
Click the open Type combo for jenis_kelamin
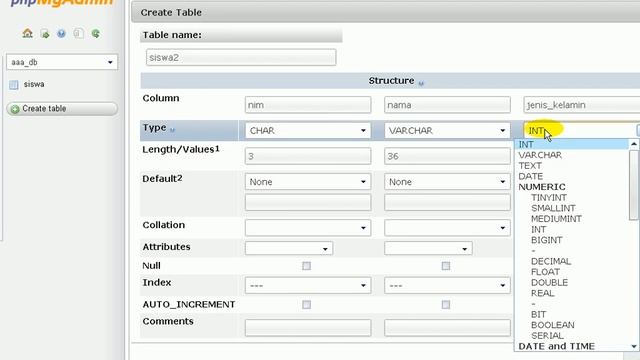(582, 131)
